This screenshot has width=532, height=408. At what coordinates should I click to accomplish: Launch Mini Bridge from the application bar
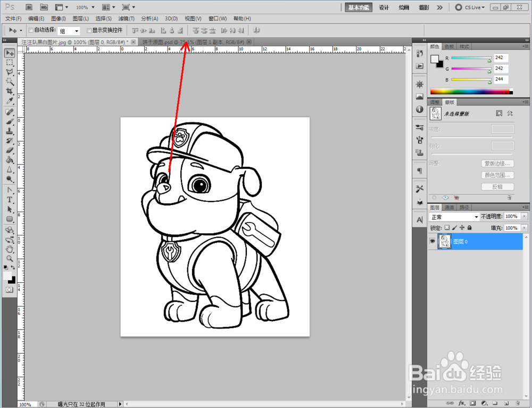pyautogui.click(x=44, y=7)
